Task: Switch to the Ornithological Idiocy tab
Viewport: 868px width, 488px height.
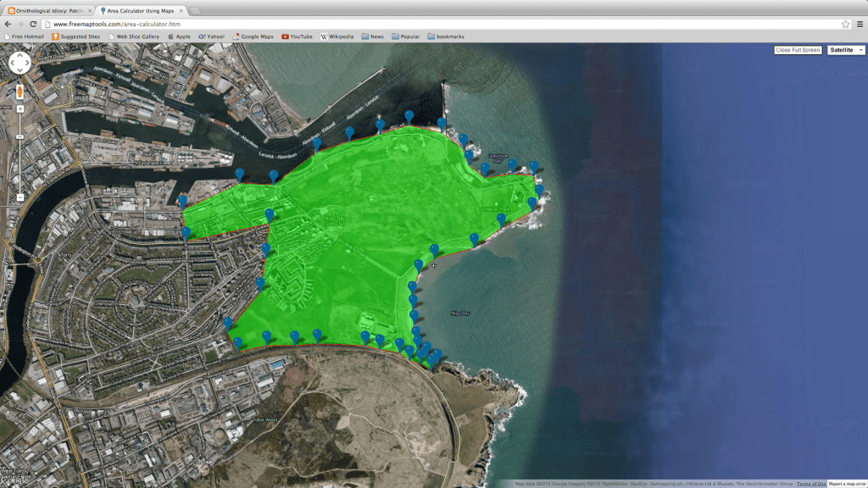Action: (47, 10)
